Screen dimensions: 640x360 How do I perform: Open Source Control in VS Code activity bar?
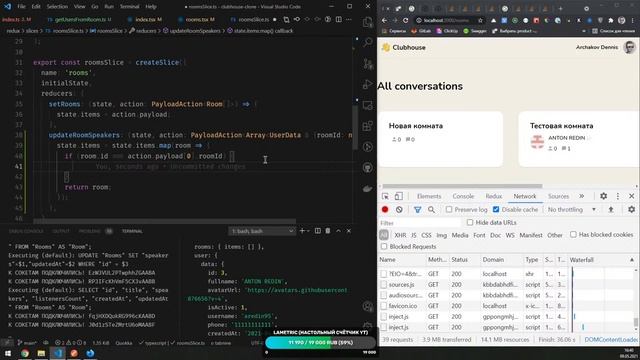368,63
